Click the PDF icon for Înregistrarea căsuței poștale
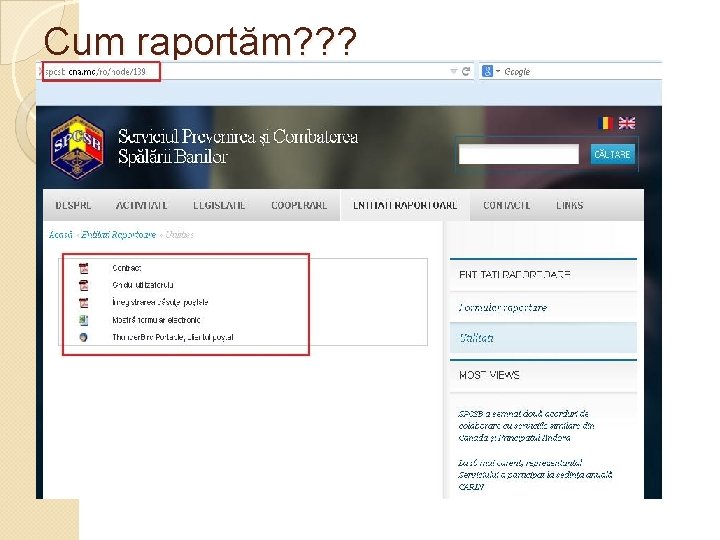 (84, 303)
